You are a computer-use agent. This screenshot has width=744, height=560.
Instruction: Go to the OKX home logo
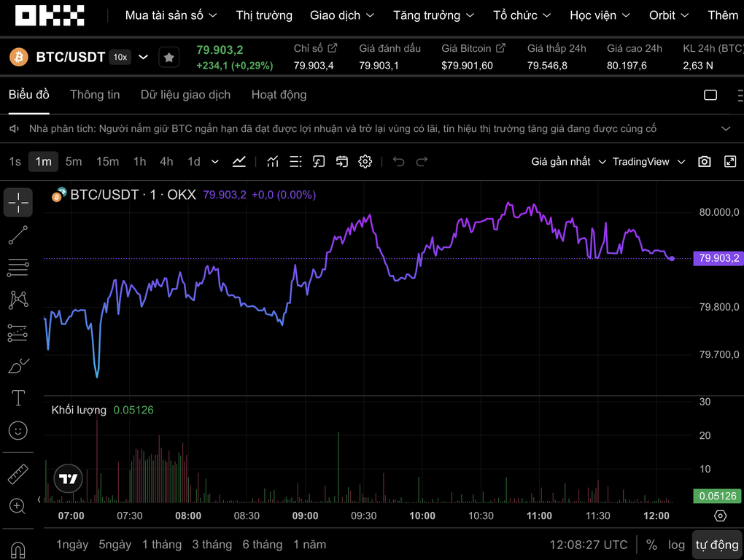[x=50, y=15]
